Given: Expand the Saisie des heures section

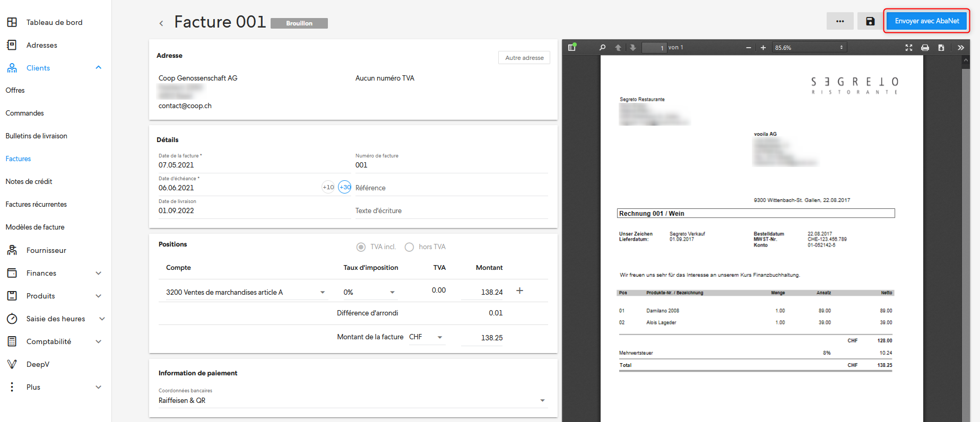Looking at the screenshot, I should 102,319.
